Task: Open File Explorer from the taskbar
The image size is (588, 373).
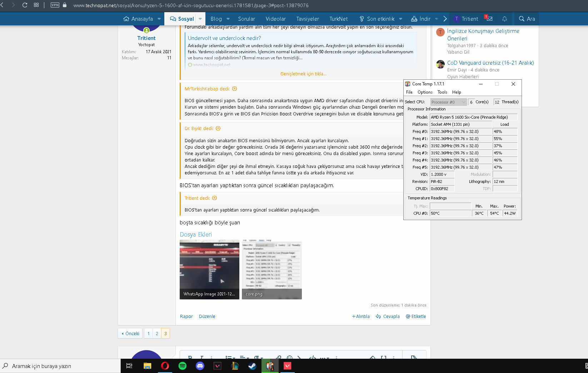Action: (147, 366)
